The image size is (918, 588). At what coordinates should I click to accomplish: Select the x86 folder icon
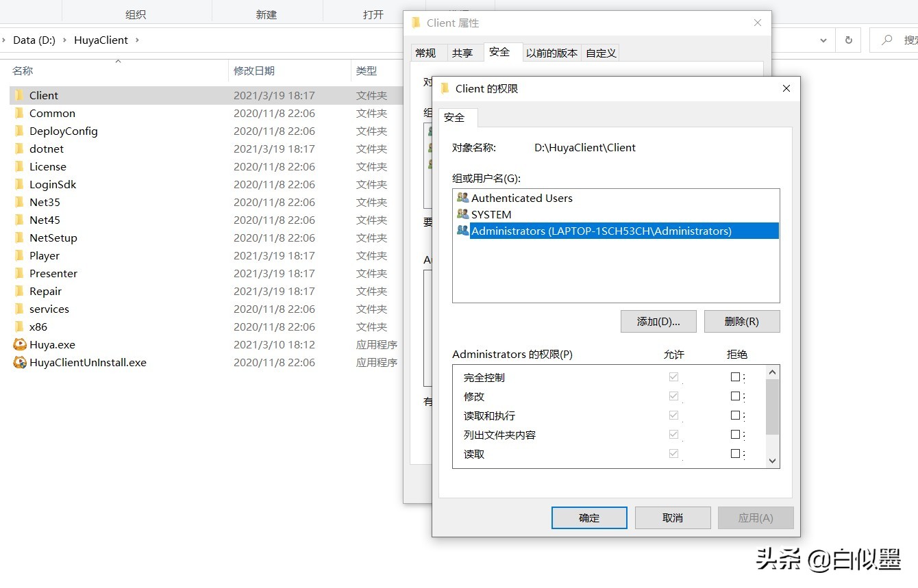19,327
